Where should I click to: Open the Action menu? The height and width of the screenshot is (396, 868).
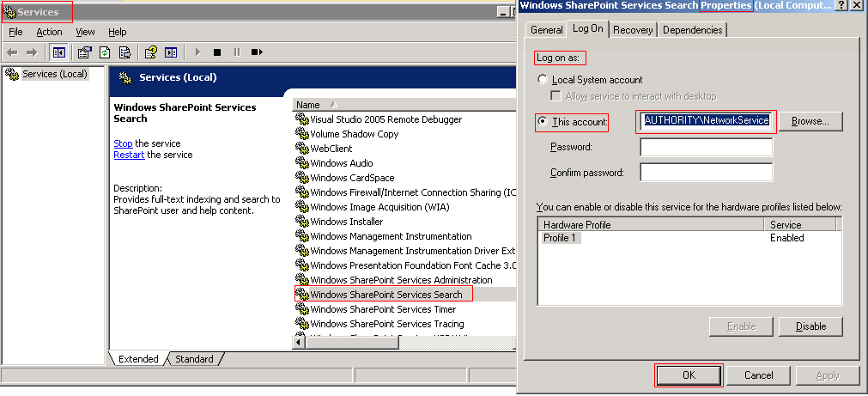pyautogui.click(x=49, y=32)
